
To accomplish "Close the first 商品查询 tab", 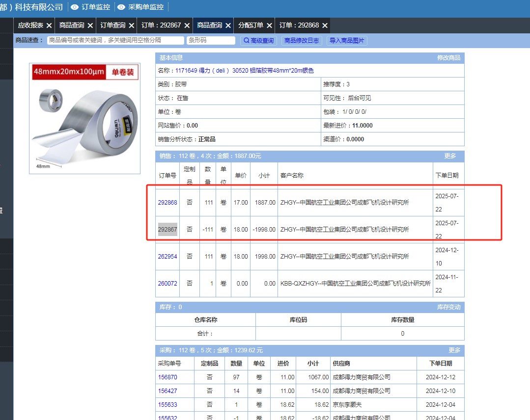I will (90, 26).
